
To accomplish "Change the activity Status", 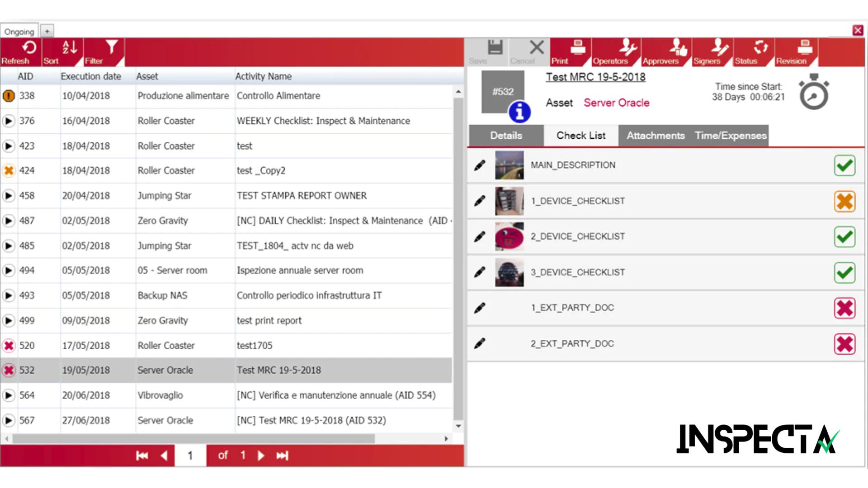I will click(760, 48).
